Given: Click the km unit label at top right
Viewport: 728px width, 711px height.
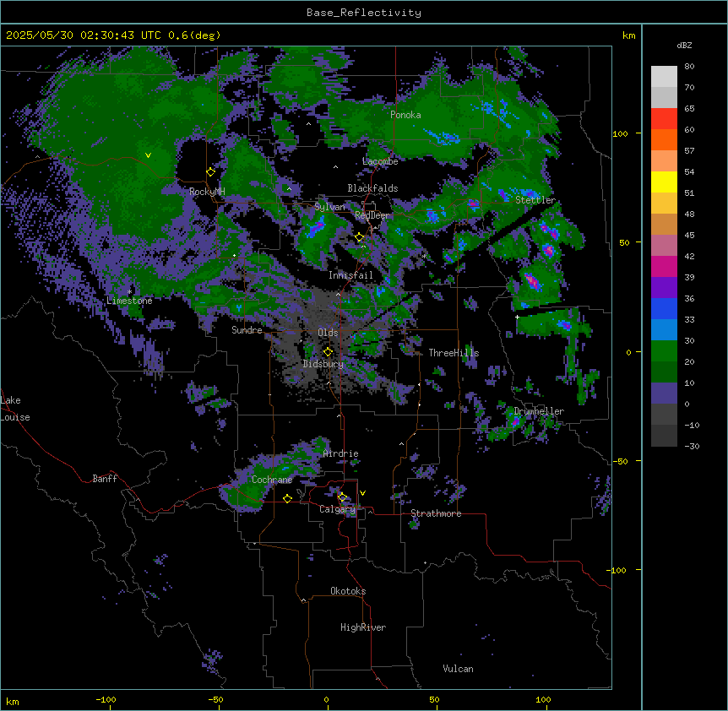Looking at the screenshot, I should pos(628,35).
